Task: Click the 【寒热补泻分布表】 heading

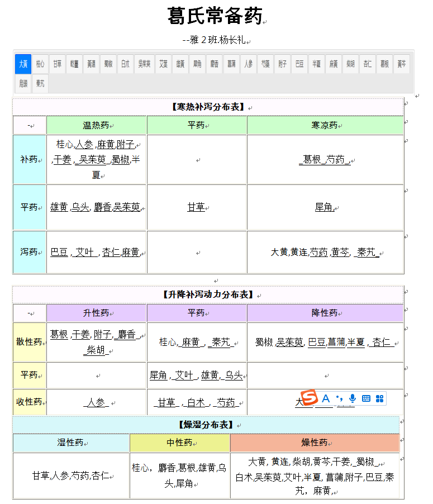Action: coord(208,107)
